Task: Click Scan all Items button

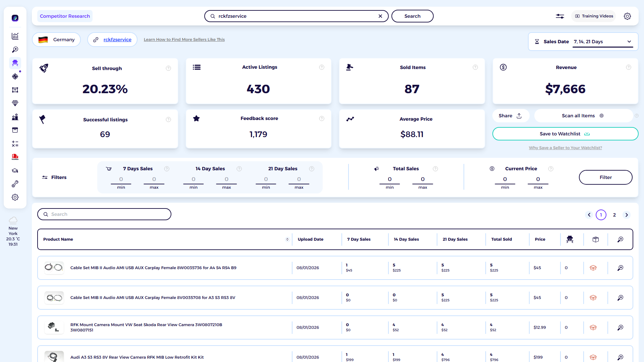Action: coord(583,116)
